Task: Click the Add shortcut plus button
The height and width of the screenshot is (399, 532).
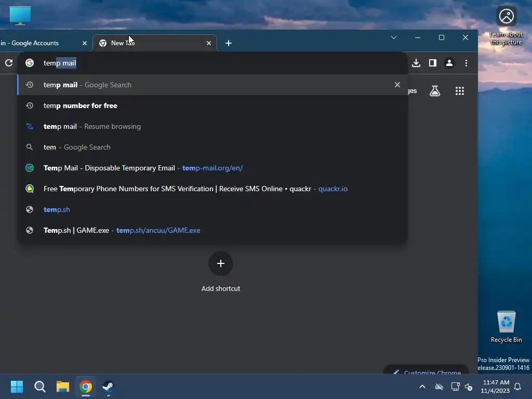Action: point(220,263)
